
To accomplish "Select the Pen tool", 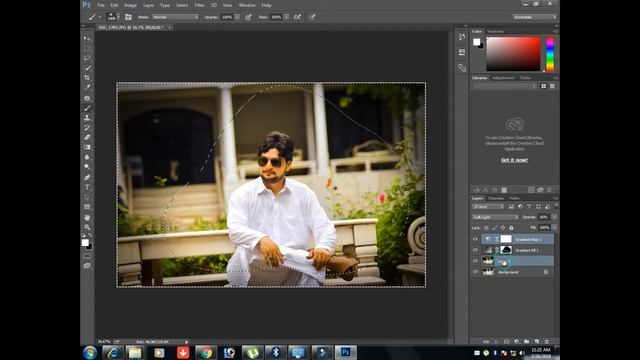I will pyautogui.click(x=87, y=178).
